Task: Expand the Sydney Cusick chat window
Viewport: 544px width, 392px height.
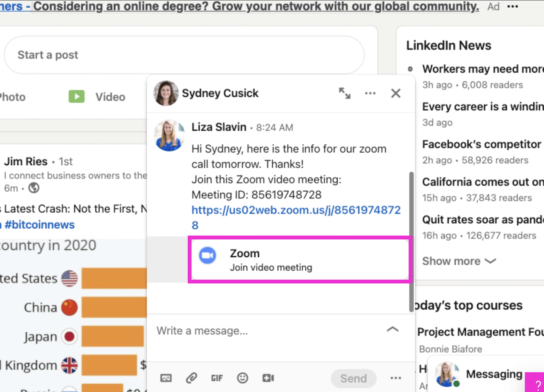Action: 344,93
